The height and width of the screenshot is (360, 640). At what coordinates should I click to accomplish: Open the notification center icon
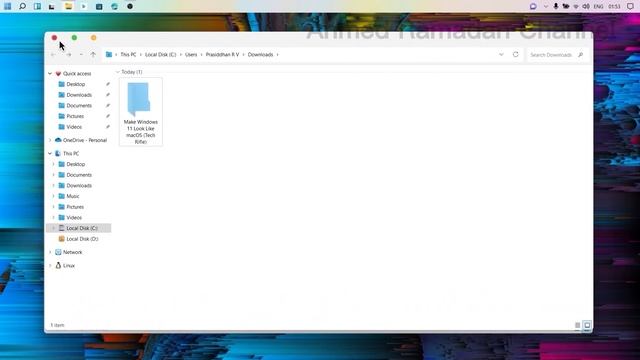(x=630, y=6)
